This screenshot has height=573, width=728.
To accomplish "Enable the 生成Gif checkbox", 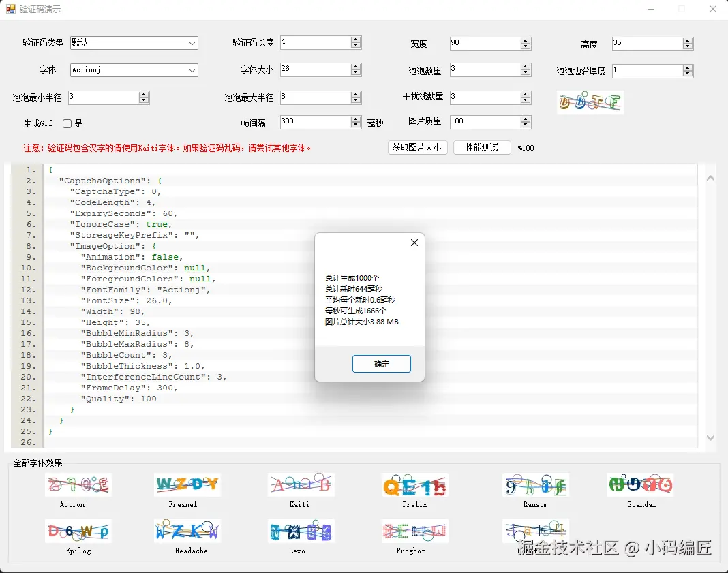I will click(x=67, y=124).
